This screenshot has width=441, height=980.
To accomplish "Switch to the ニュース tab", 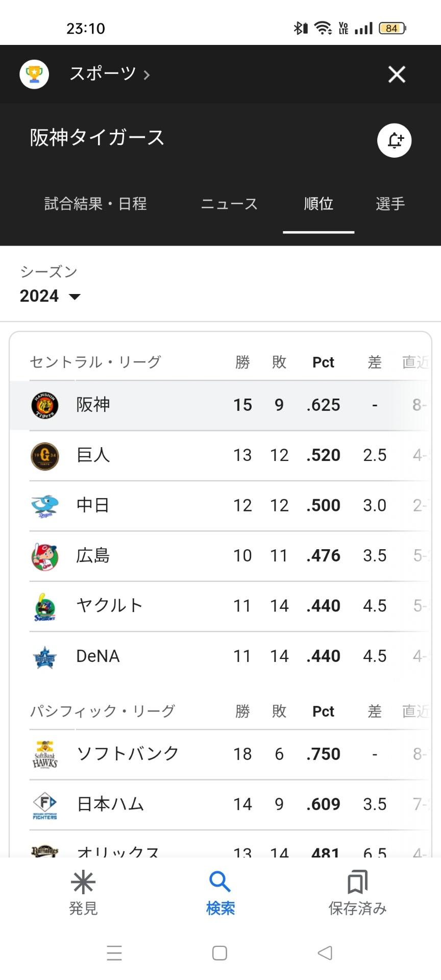I will [229, 204].
